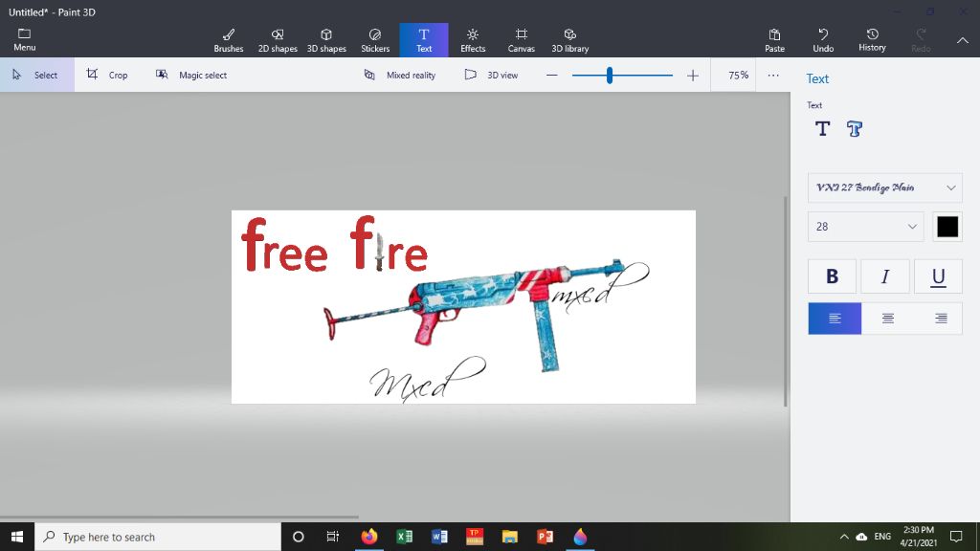Activate the Crop tool
980x551 pixels.
coord(107,75)
